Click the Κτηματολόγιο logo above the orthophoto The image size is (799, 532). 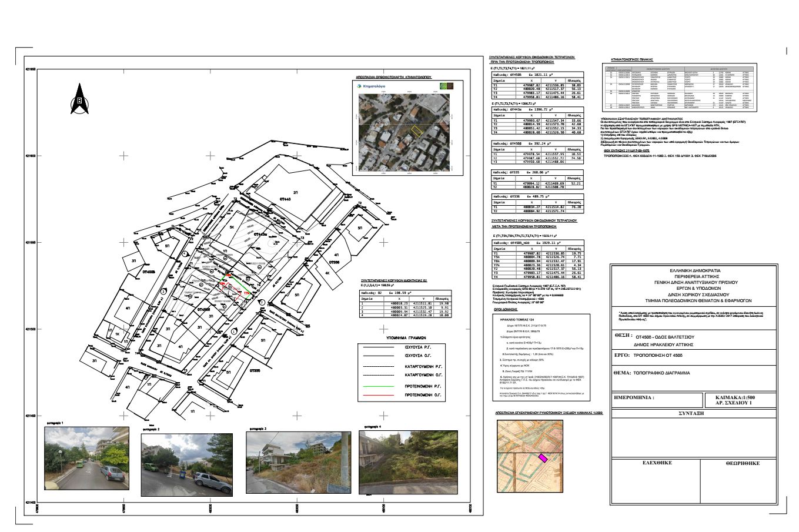371,86
